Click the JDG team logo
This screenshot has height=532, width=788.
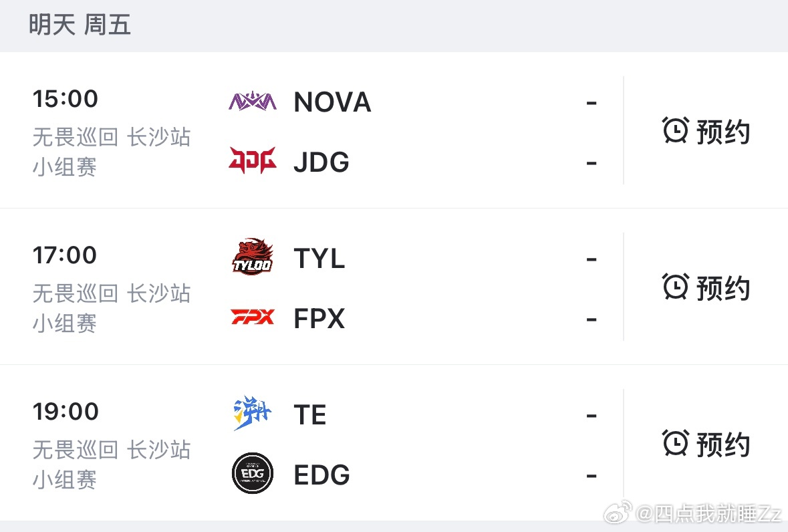coord(252,160)
